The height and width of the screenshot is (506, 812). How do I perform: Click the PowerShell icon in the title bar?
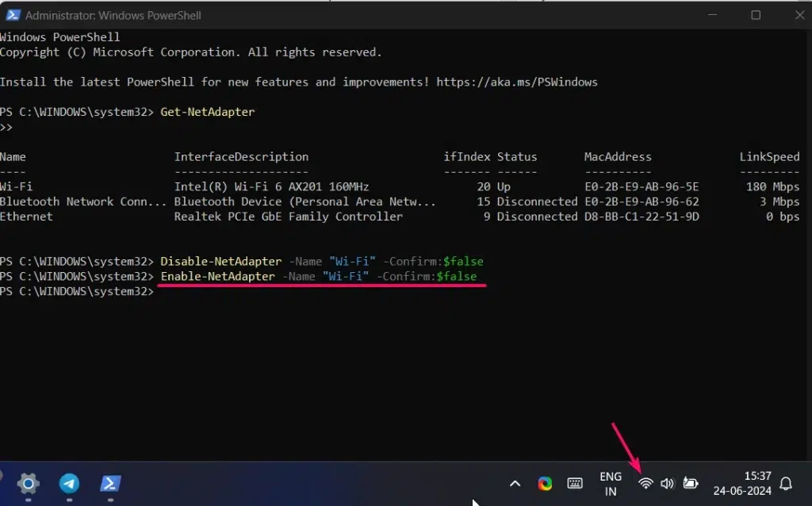pyautogui.click(x=13, y=15)
